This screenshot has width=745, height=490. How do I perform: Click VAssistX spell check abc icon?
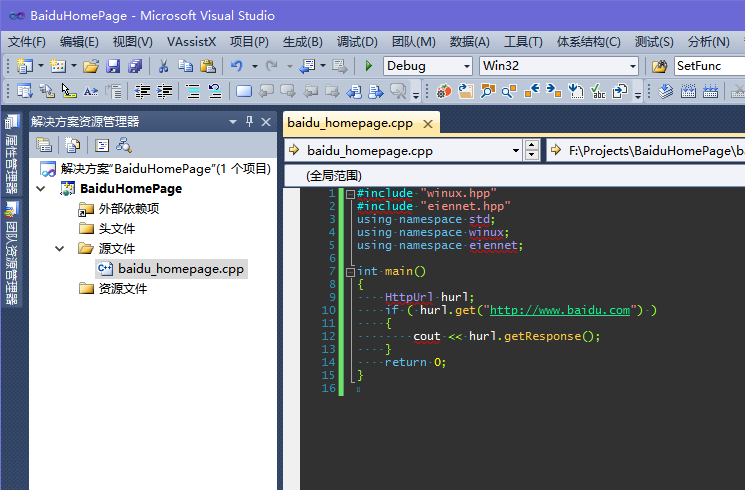coord(598,91)
